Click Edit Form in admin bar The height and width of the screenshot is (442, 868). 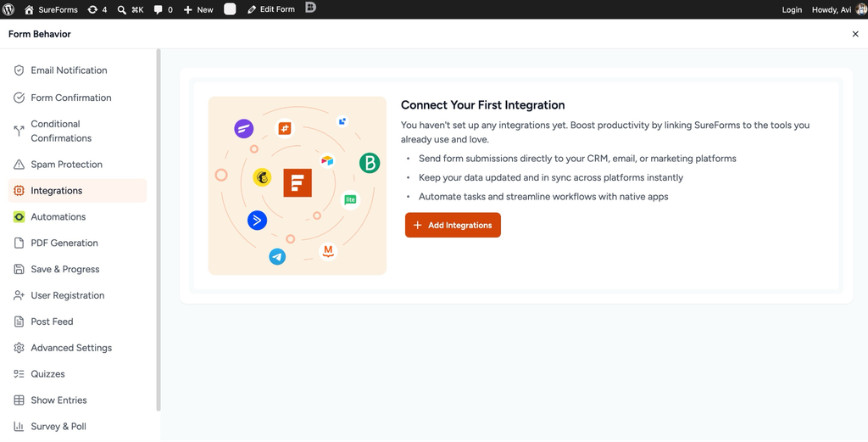pyautogui.click(x=270, y=9)
